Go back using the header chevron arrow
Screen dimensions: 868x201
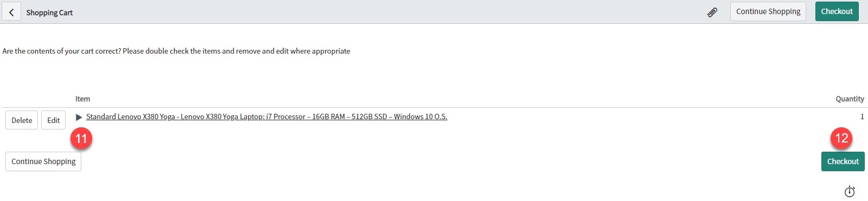[x=11, y=12]
